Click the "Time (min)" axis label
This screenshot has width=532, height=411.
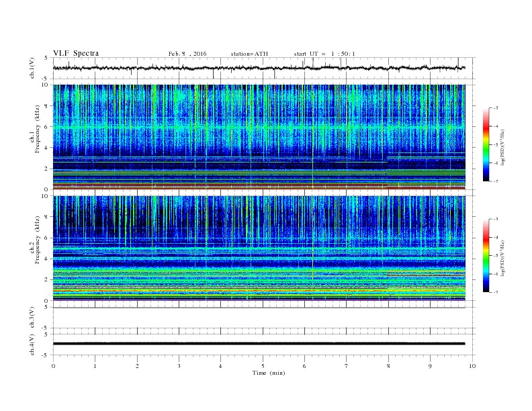pyautogui.click(x=269, y=373)
